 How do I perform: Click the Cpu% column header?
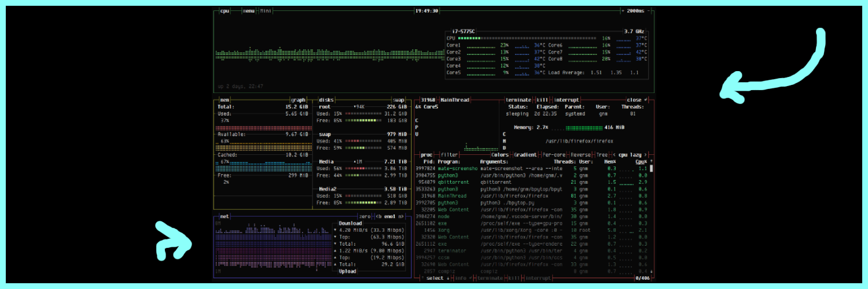(641, 161)
